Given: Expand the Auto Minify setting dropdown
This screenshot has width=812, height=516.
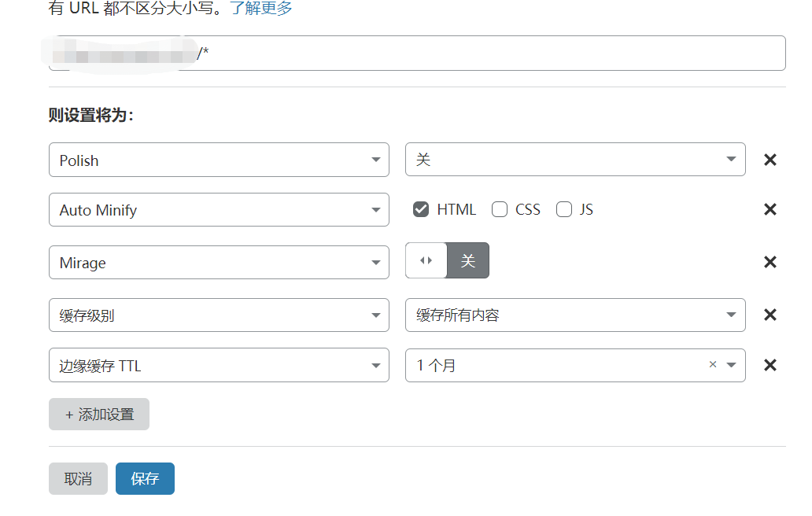Looking at the screenshot, I should (x=219, y=210).
